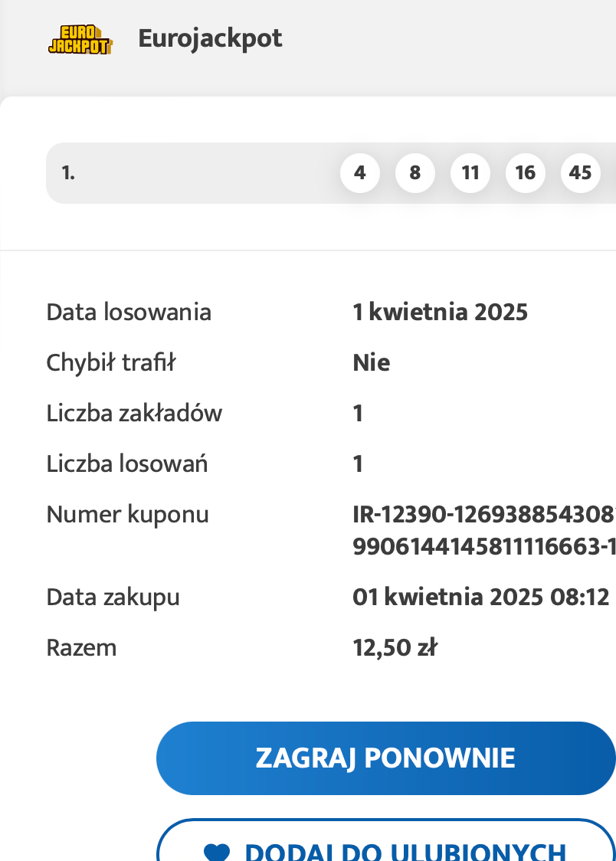
Task: Select number ball 8
Action: pos(415,173)
